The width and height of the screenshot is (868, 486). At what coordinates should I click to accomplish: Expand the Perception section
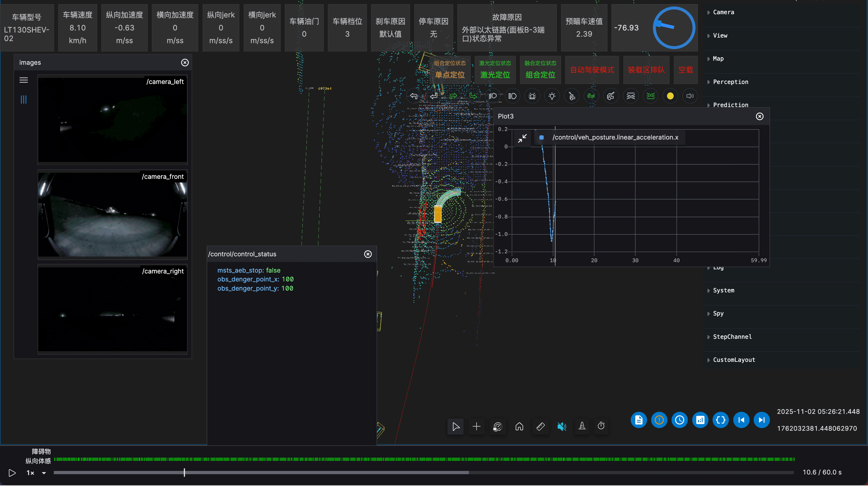(x=730, y=82)
